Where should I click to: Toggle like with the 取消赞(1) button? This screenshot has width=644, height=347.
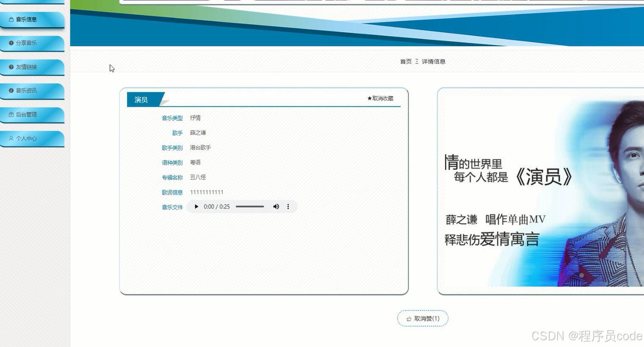pyautogui.click(x=423, y=318)
